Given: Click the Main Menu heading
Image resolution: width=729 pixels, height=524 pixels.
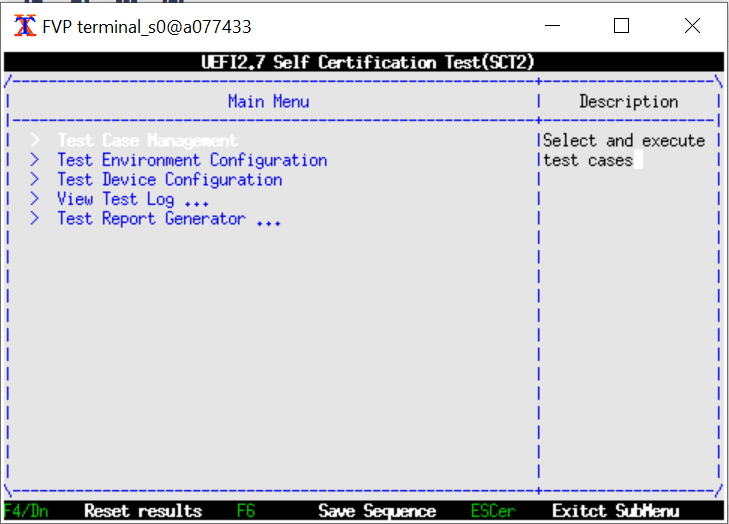Looking at the screenshot, I should click(269, 101).
